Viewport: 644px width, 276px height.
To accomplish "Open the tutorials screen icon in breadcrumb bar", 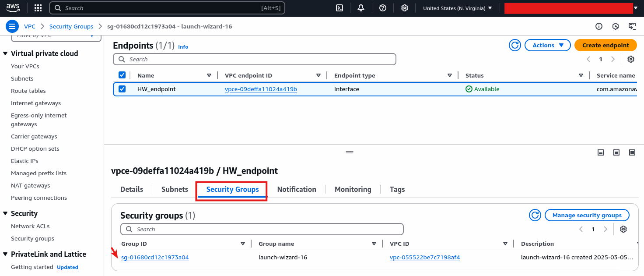I will (632, 26).
